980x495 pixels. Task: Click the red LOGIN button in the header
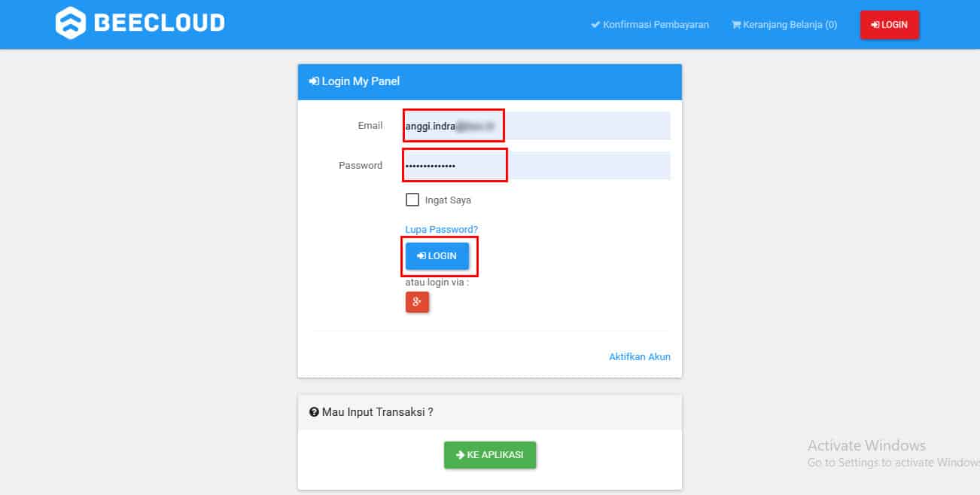[x=890, y=25]
